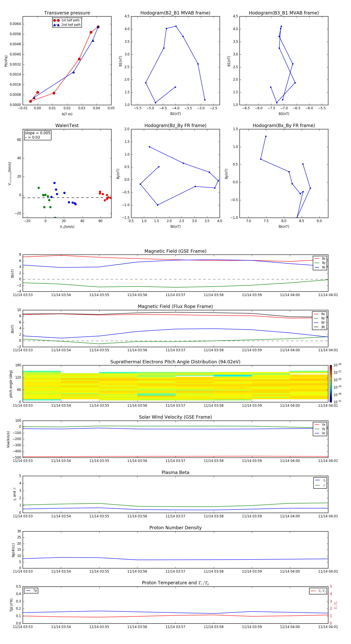Click the 'r = 0.02' annotation
Screen dimensions: 351x644
(x=33, y=137)
